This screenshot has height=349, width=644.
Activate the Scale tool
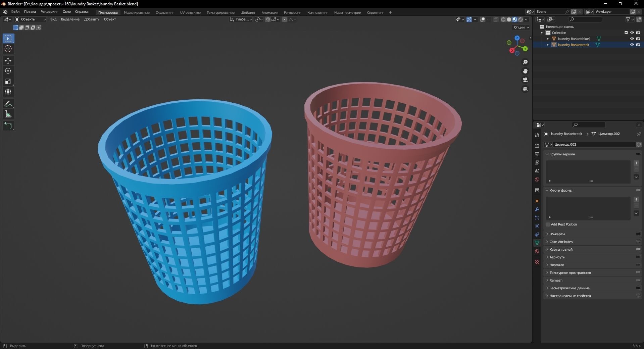8,82
